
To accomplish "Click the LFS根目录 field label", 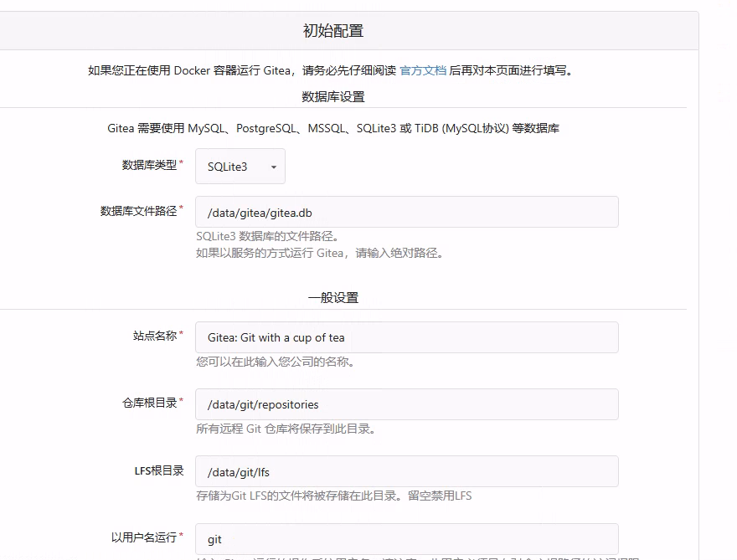I will click(159, 470).
